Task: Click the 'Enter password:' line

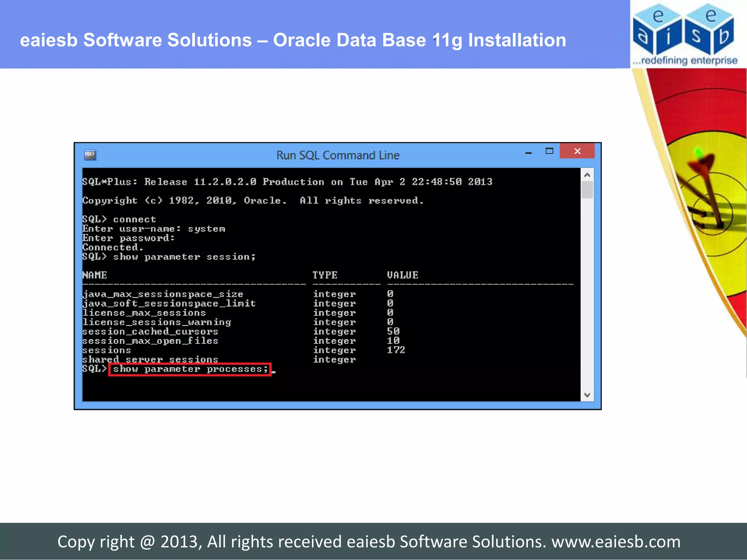Action: 129,238
